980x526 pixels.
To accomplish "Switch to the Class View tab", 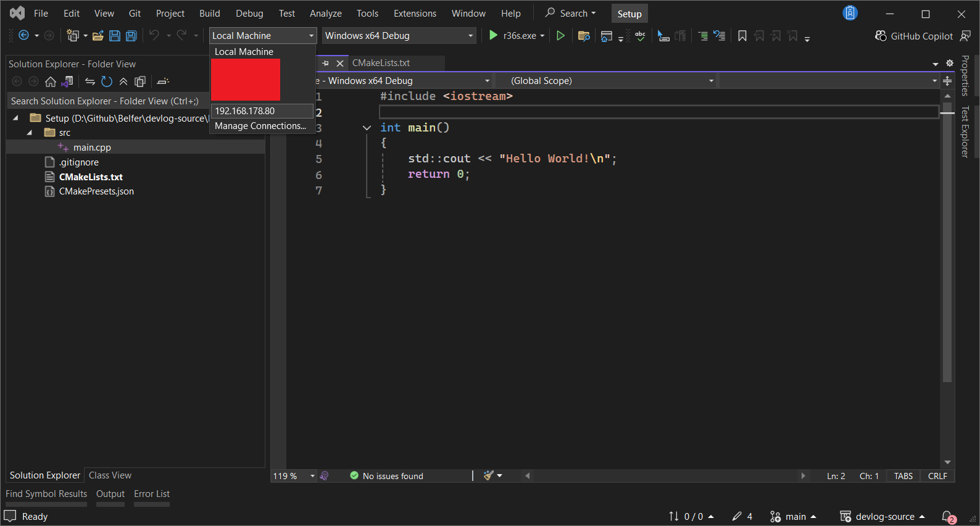I will tap(110, 475).
